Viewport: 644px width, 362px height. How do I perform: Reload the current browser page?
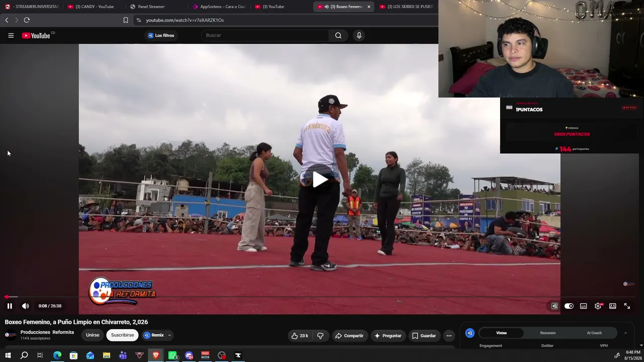(x=27, y=20)
